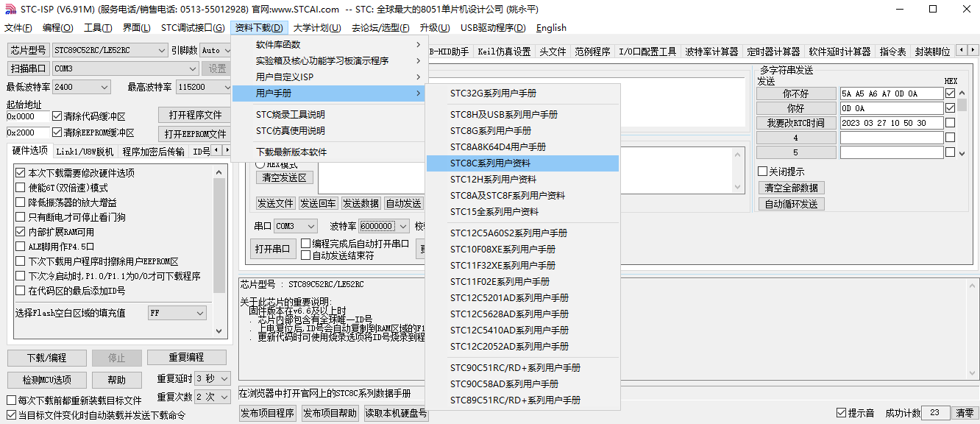Toggle 编程完成后自动打开串口 checkbox
The width and height of the screenshot is (980, 424).
pos(305,244)
